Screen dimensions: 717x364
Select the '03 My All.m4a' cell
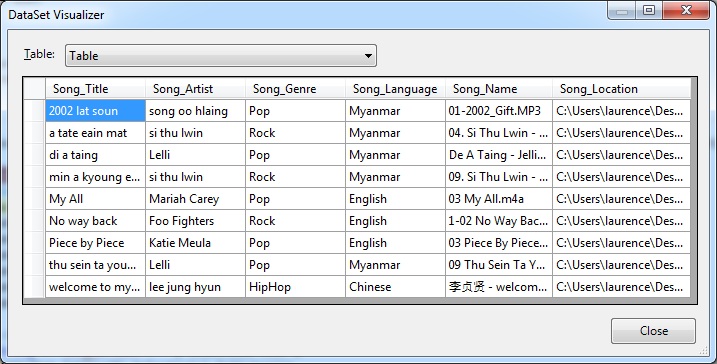point(499,198)
